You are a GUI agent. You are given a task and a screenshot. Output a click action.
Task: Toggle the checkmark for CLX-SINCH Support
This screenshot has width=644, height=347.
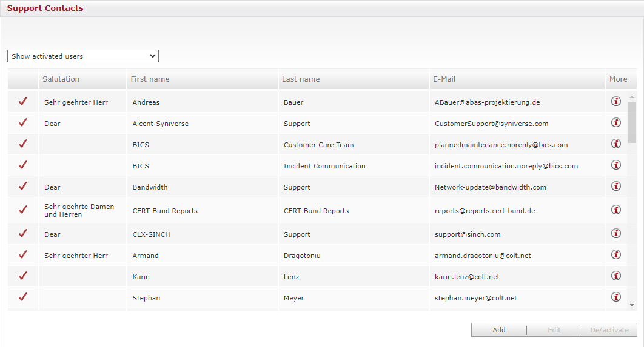(23, 234)
